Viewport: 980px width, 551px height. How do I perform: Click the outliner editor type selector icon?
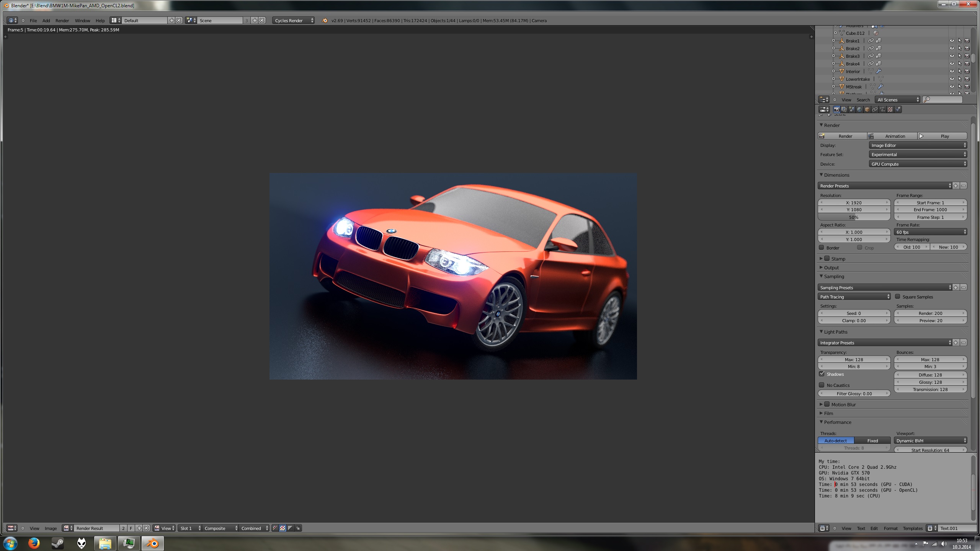coord(824,99)
